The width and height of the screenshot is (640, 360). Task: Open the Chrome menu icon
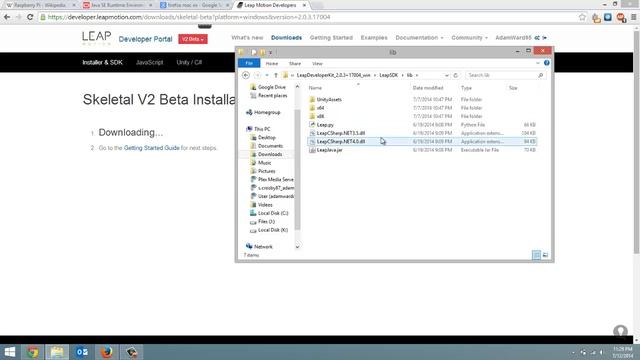tap(633, 17)
